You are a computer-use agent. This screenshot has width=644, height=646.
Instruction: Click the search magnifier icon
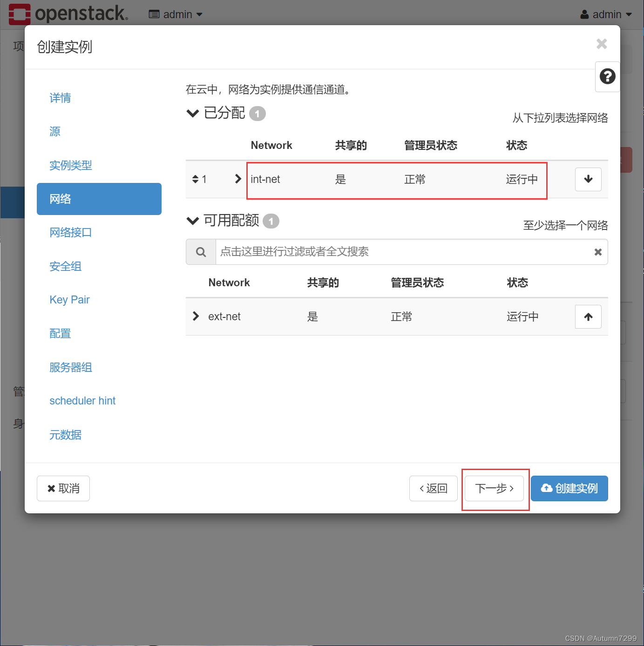201,252
